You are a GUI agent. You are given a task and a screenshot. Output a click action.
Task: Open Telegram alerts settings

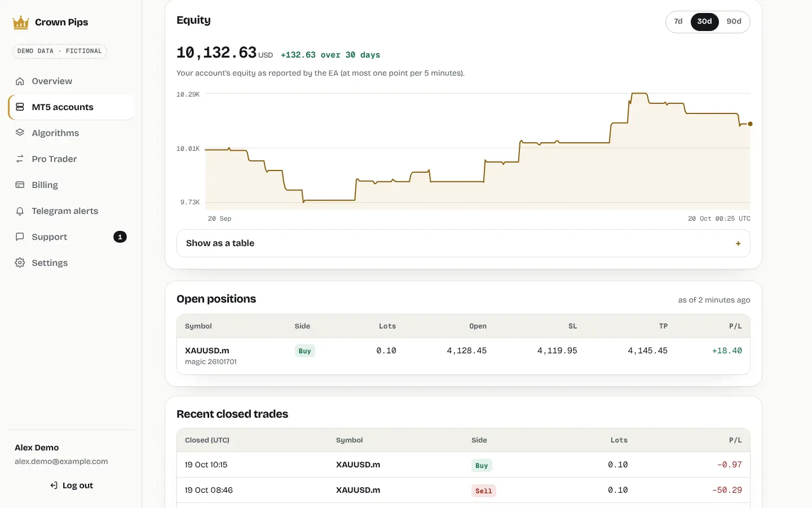click(71, 211)
